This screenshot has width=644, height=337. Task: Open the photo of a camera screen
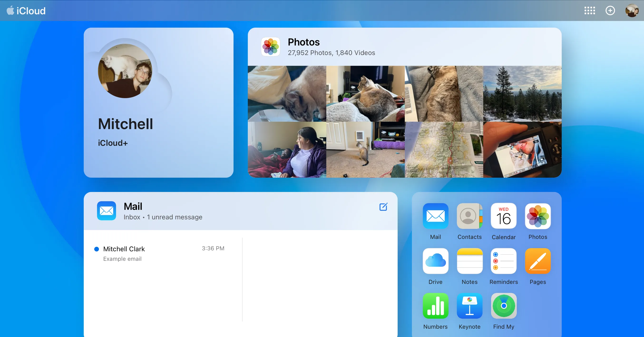[x=522, y=150]
